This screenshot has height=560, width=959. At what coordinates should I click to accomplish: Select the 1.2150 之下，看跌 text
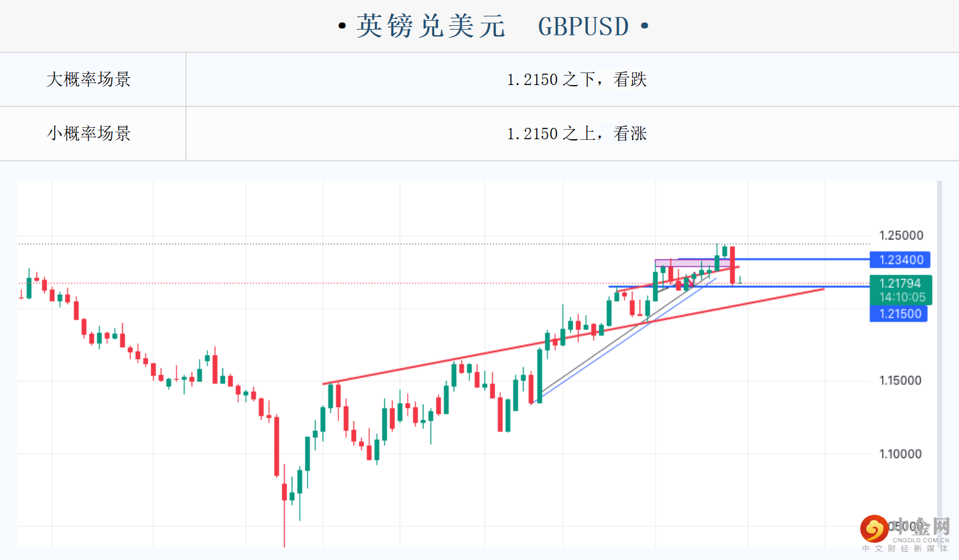pyautogui.click(x=577, y=79)
